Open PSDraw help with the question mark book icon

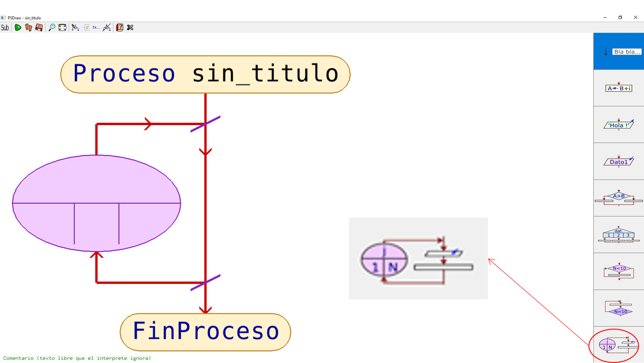(120, 27)
